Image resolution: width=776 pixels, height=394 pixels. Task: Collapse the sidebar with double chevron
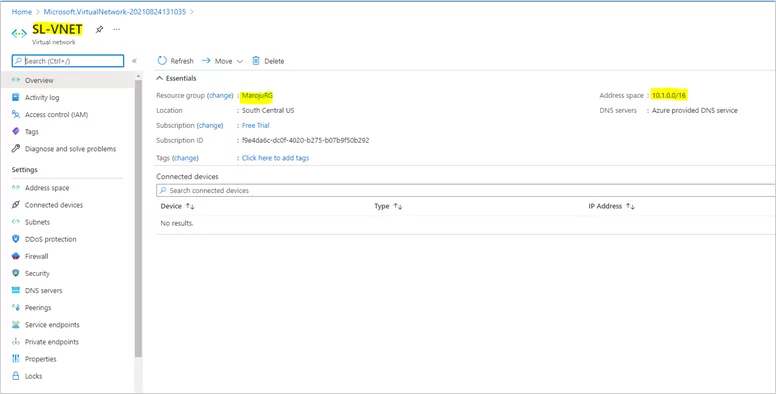point(134,61)
